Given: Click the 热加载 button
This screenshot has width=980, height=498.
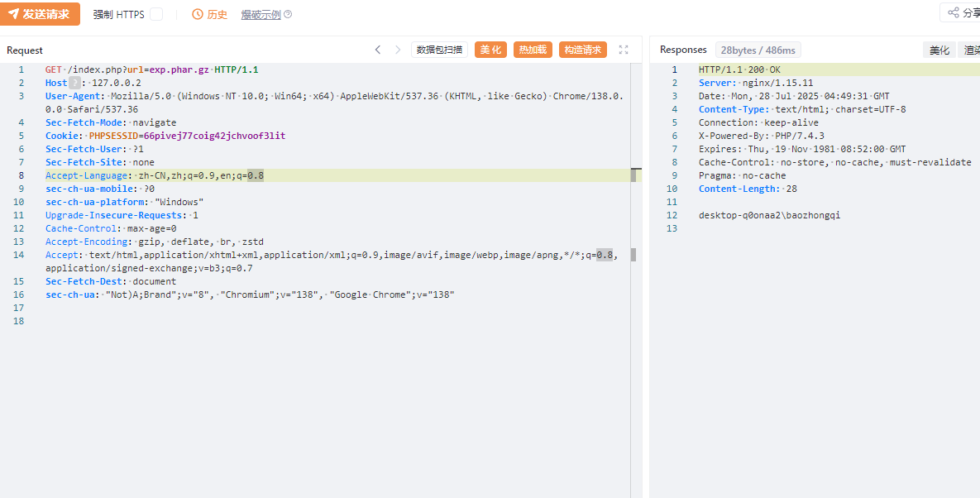Looking at the screenshot, I should 533,50.
